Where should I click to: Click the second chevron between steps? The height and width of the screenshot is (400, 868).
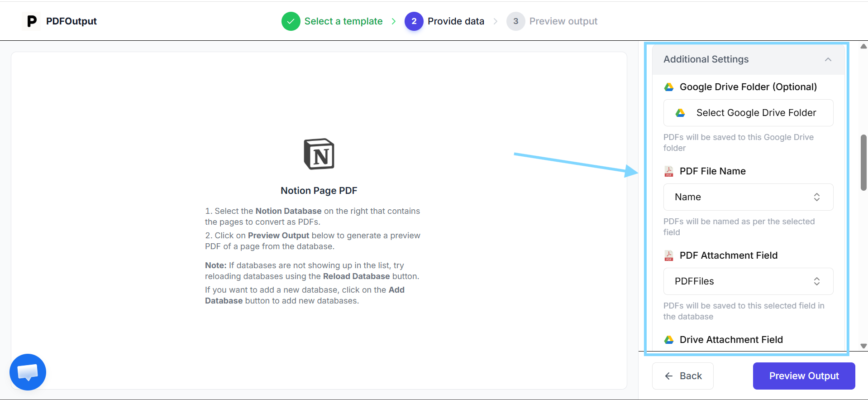coord(496,21)
